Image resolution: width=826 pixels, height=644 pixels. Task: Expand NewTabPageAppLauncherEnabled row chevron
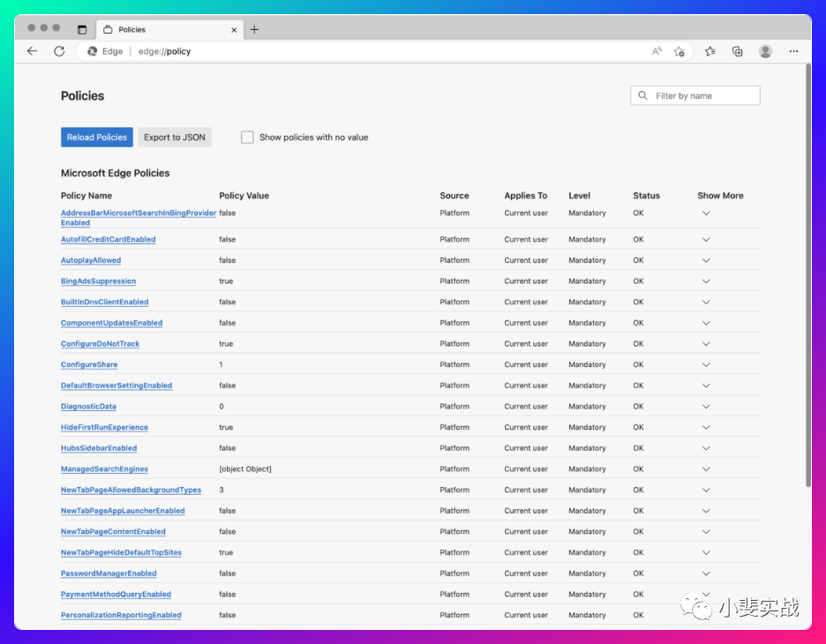click(x=706, y=511)
